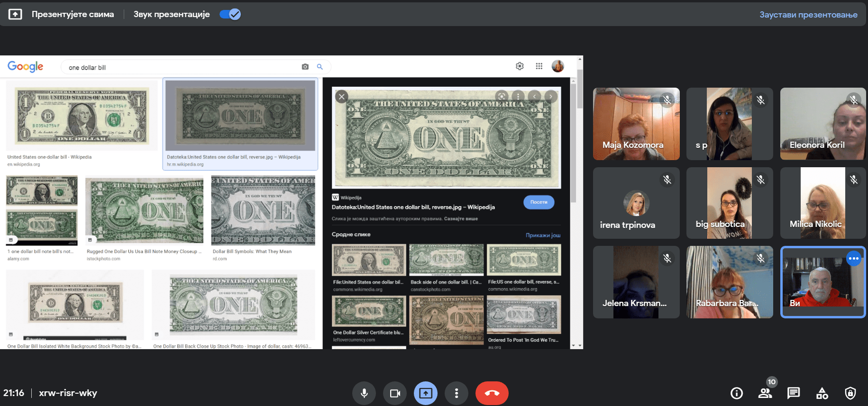Open the chat panel icon

point(794,393)
